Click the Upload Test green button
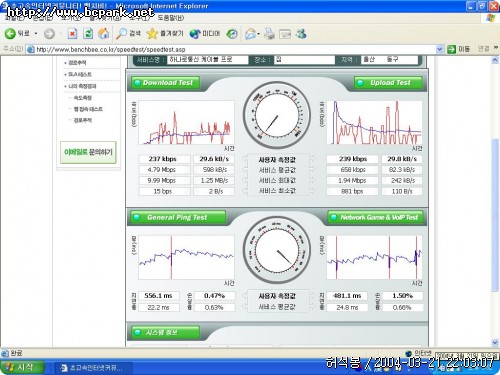The image size is (500, 375). click(389, 83)
